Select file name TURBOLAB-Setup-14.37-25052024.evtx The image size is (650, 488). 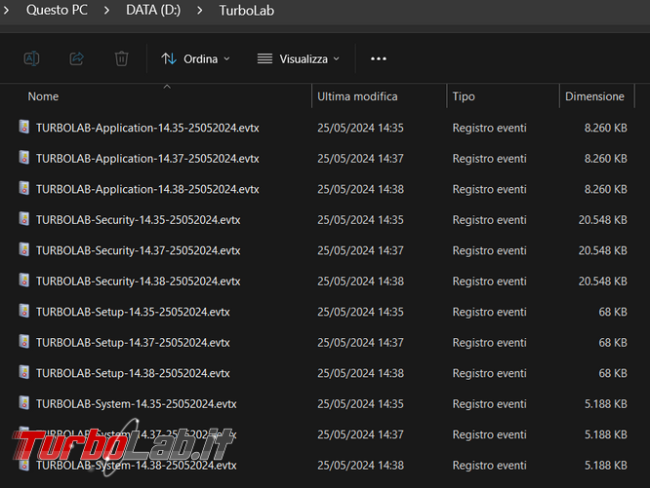pyautogui.click(x=133, y=343)
